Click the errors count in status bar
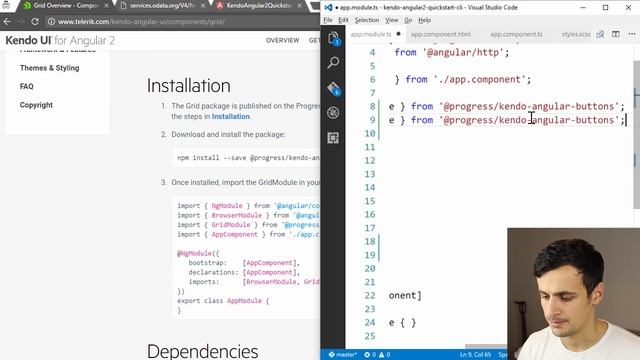The width and height of the screenshot is (640, 360). point(370,355)
